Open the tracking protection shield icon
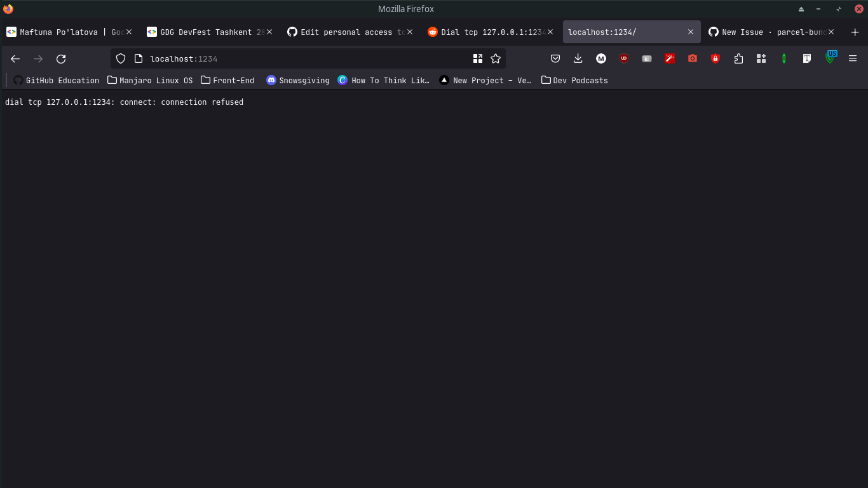Viewport: 868px width, 488px height. point(121,58)
